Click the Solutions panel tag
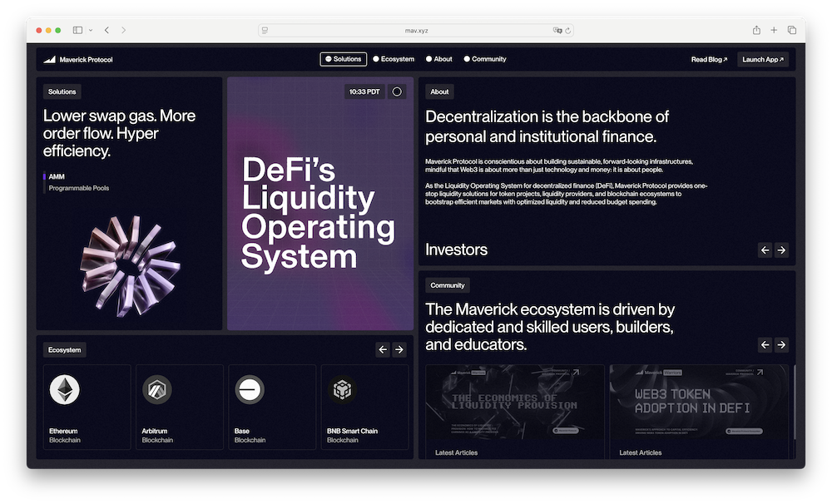The height and width of the screenshot is (504, 832). [x=62, y=91]
